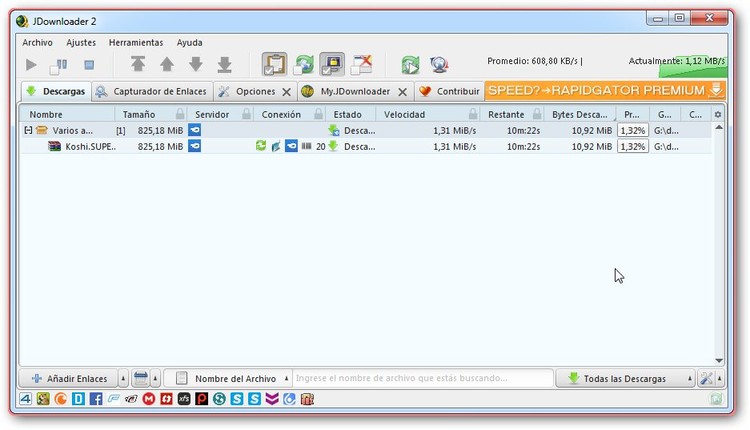Open the Archivo menu

pos(37,43)
